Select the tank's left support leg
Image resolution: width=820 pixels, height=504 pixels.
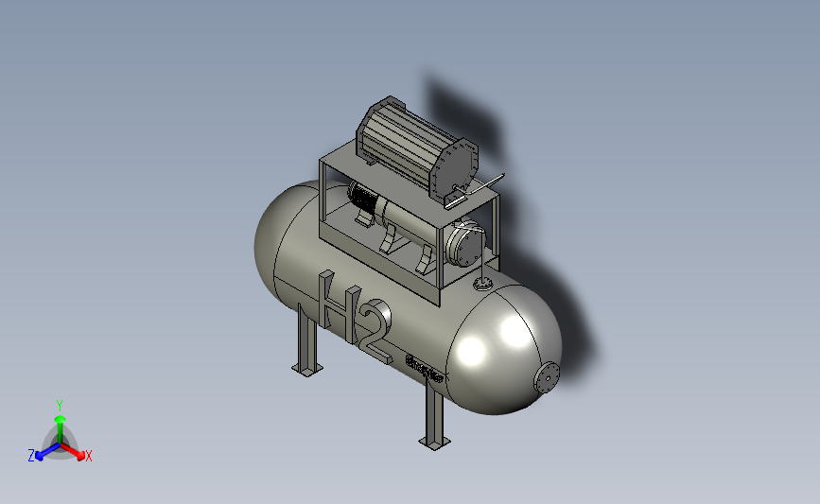pos(307,339)
